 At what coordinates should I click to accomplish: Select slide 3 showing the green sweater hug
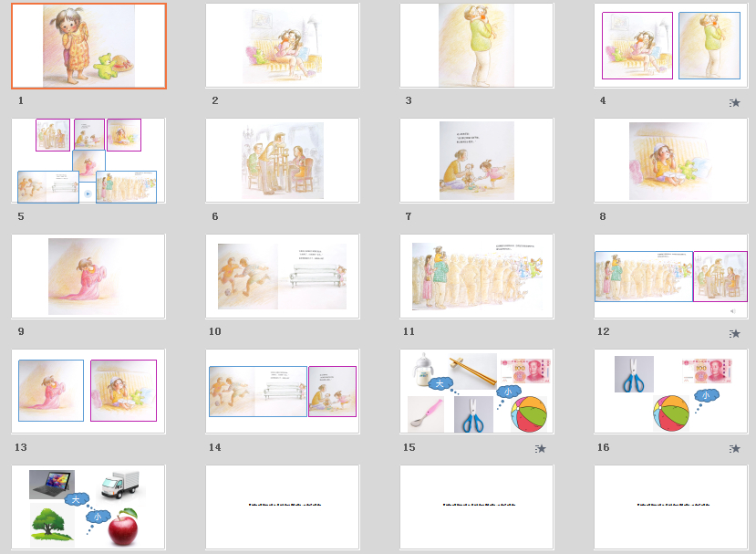[x=477, y=46]
